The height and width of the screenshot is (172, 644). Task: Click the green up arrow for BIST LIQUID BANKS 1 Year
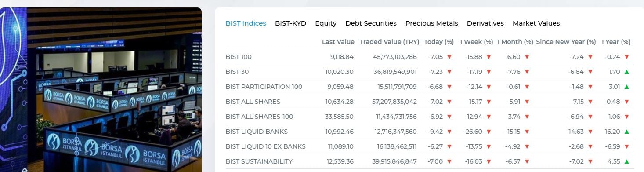[x=626, y=132]
